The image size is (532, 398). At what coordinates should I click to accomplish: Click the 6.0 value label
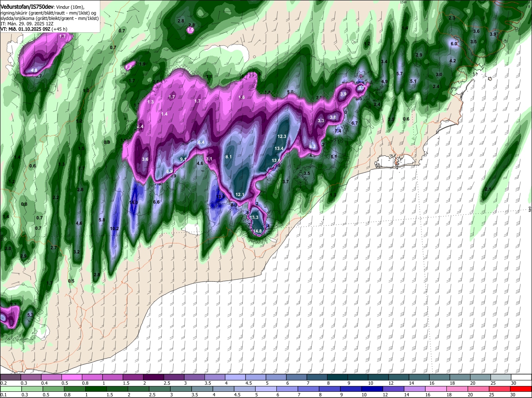(454, 44)
